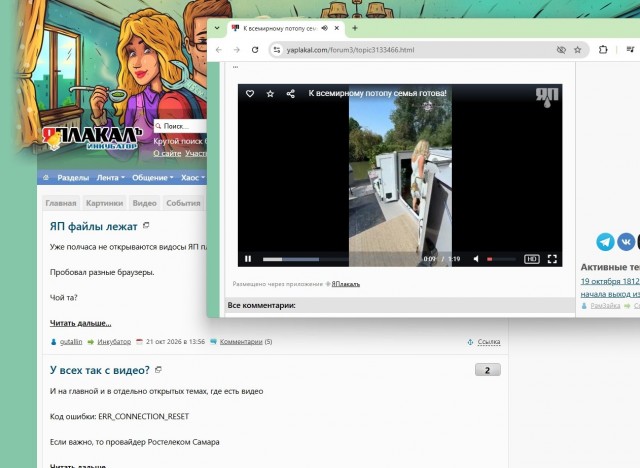640x468 pixels.
Task: Open 'У всех так с видео?' new window icon
Action: coord(158,370)
